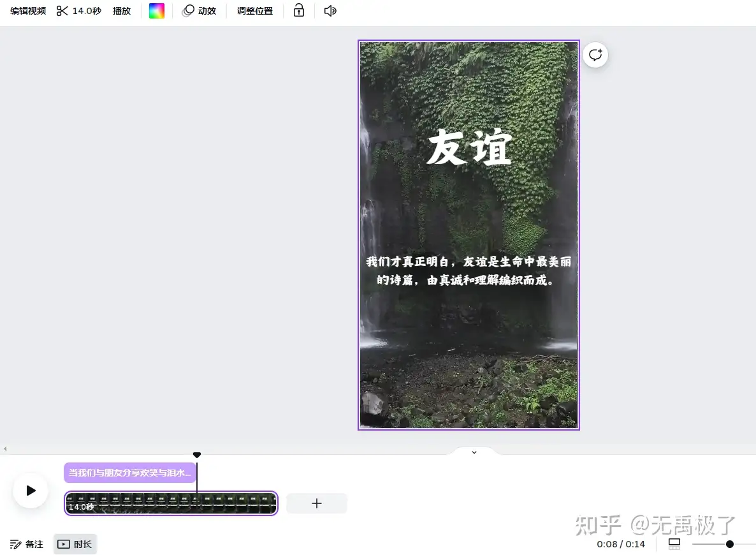Image resolution: width=756 pixels, height=555 pixels.
Task: Select the 友谊 title text on canvas
Action: point(469,147)
